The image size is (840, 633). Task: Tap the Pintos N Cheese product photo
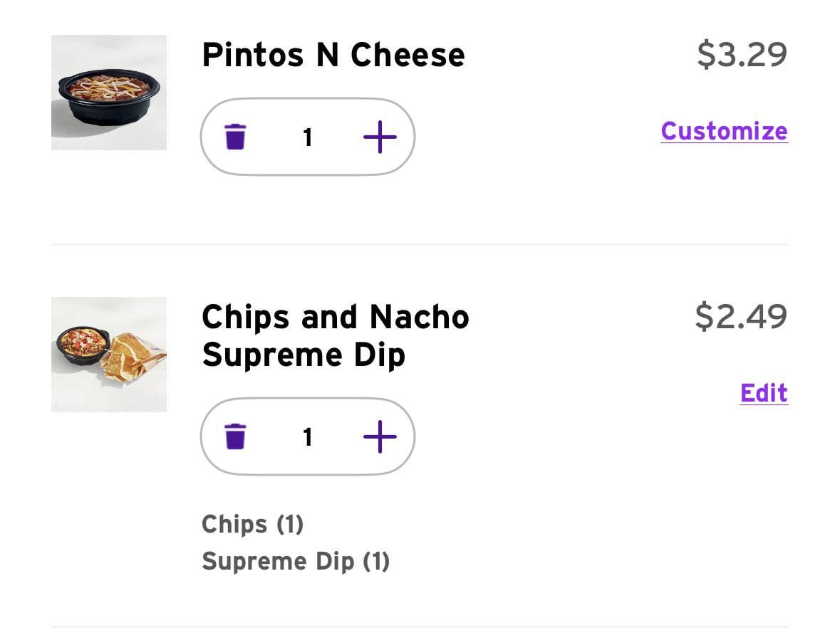click(x=109, y=93)
